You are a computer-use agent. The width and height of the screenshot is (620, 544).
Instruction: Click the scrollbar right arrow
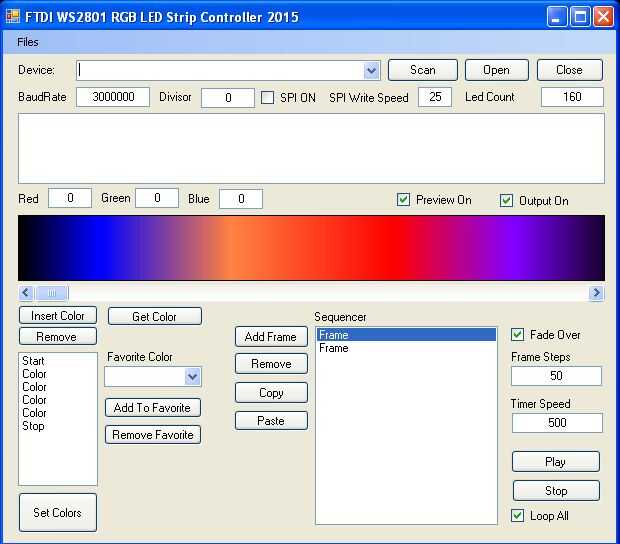[x=596, y=293]
